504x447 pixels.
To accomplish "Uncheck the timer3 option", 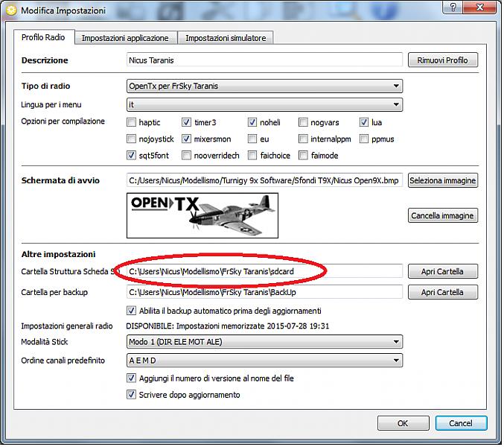I will click(x=187, y=122).
